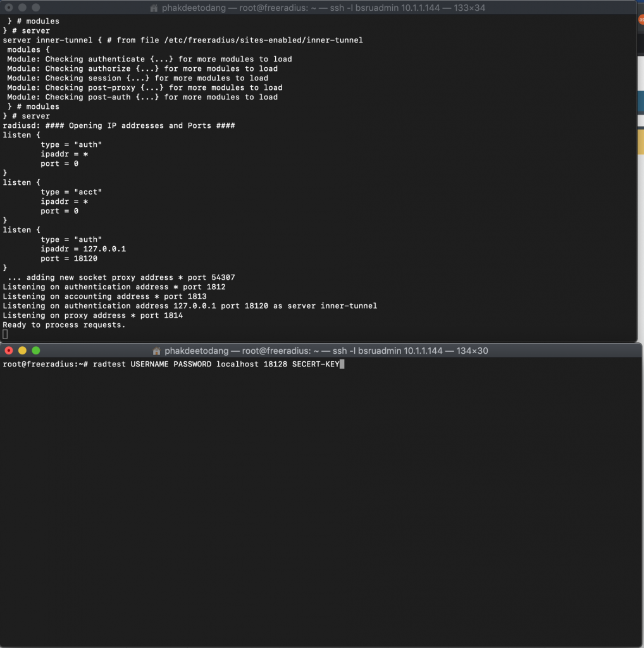Click the green zoom button of bottom terminal
644x648 pixels.
coord(36,351)
